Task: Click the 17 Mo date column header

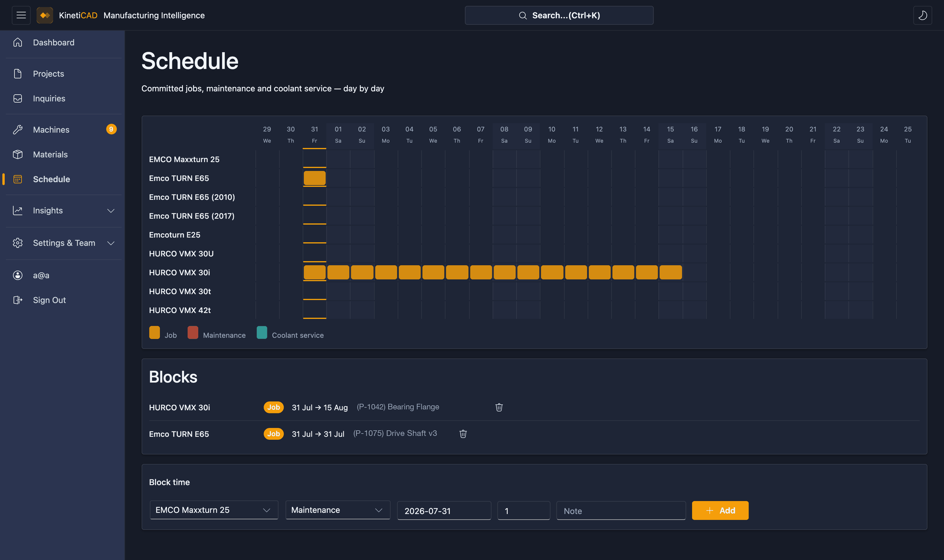Action: pyautogui.click(x=718, y=134)
